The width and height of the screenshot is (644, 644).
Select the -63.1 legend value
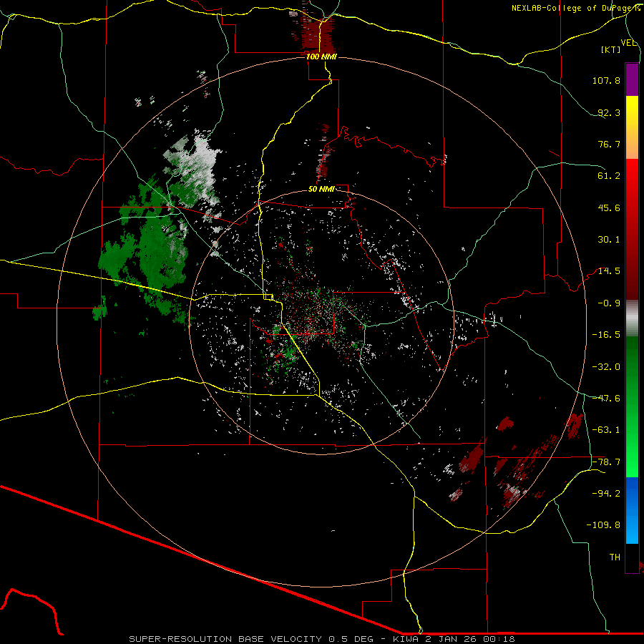[x=606, y=429]
